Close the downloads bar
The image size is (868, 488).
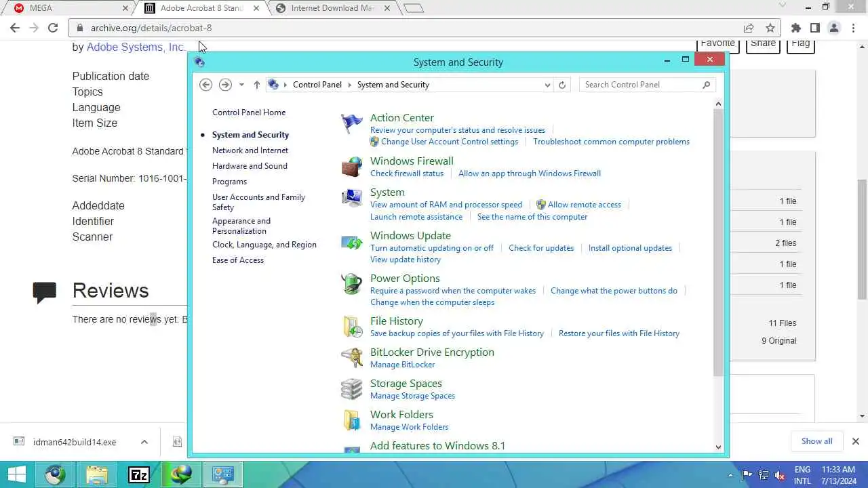855,441
